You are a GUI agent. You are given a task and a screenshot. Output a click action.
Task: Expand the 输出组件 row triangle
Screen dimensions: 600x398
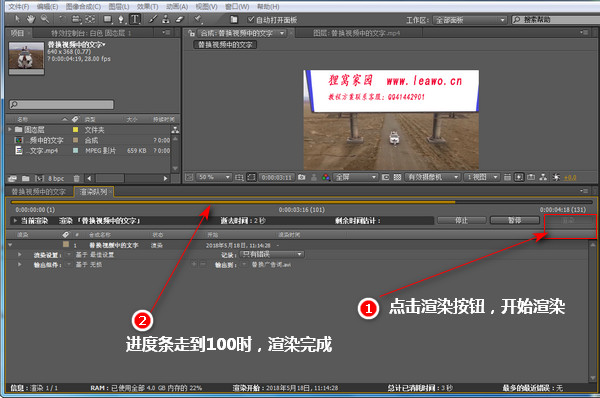click(20, 264)
